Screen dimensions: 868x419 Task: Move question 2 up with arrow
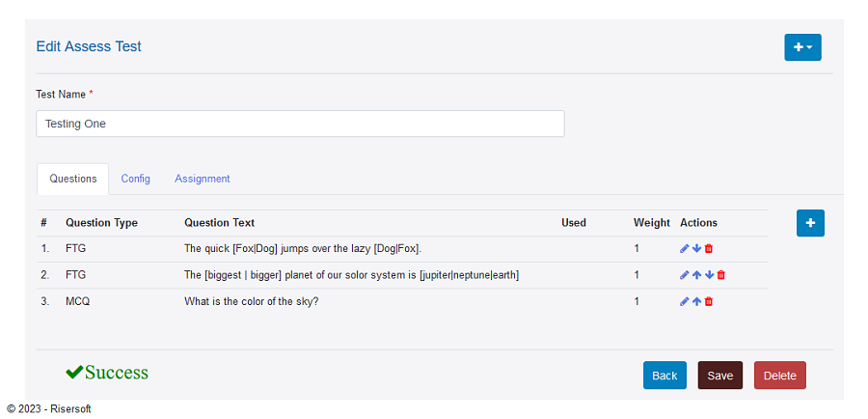(x=696, y=275)
